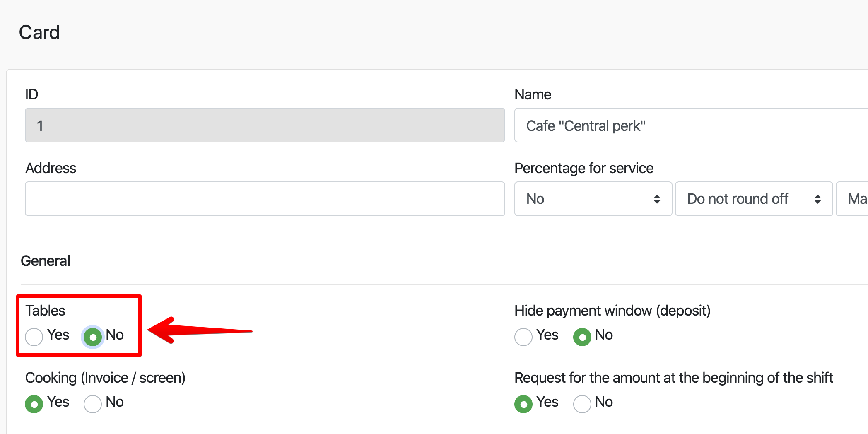The image size is (868, 434).
Task: Click the empty Address input field
Action: click(265, 199)
